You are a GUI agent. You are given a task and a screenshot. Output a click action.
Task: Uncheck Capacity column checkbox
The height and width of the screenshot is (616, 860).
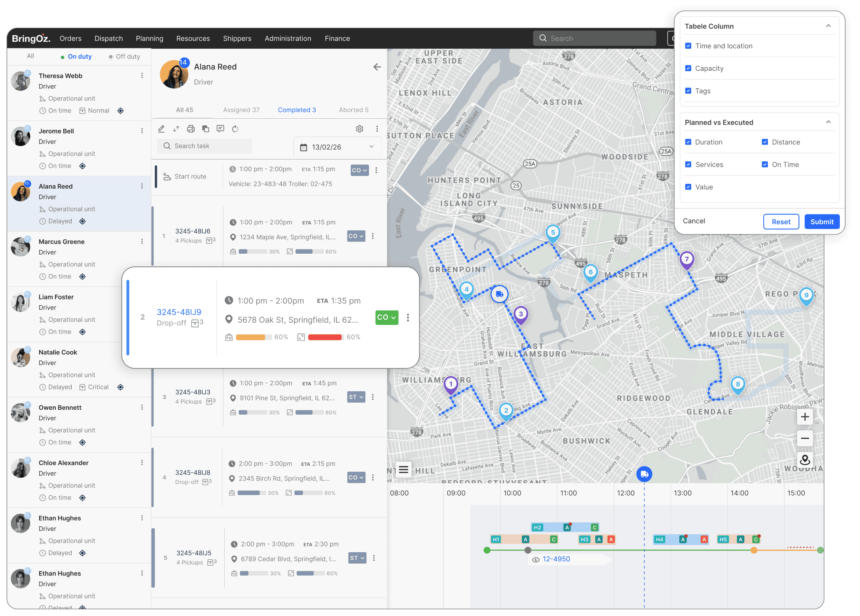tap(689, 69)
